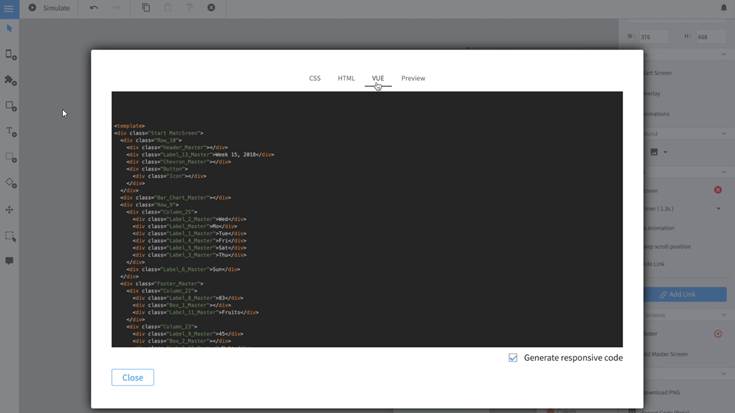Open the comments tool in left sidebar
The image size is (735, 413).
pyautogui.click(x=10, y=261)
